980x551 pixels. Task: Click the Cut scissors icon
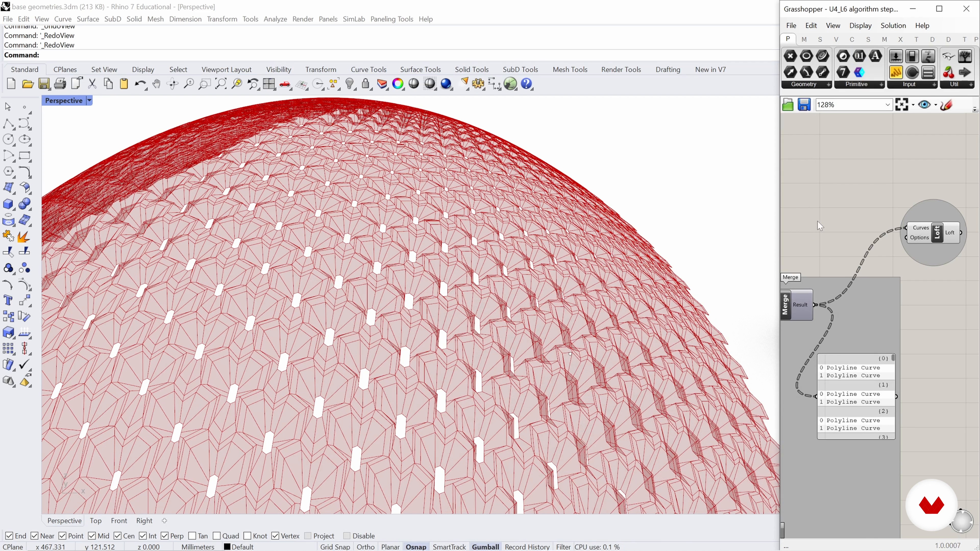coord(92,84)
